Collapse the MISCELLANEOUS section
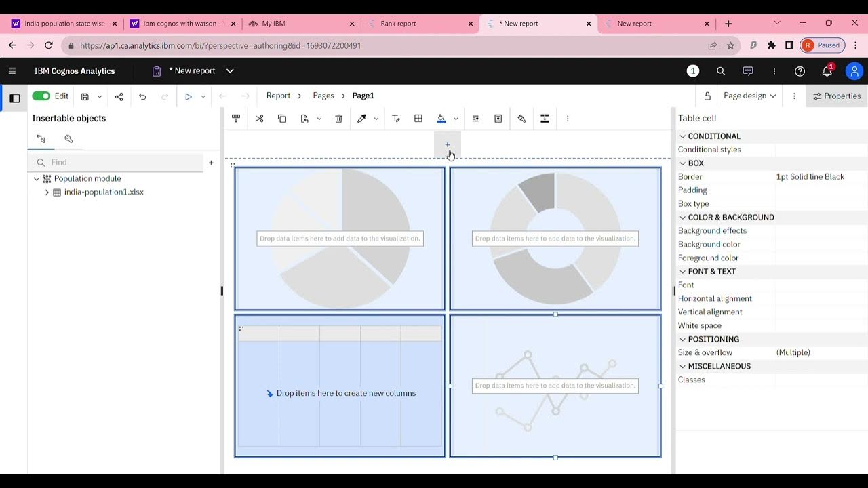868x488 pixels. [683, 366]
